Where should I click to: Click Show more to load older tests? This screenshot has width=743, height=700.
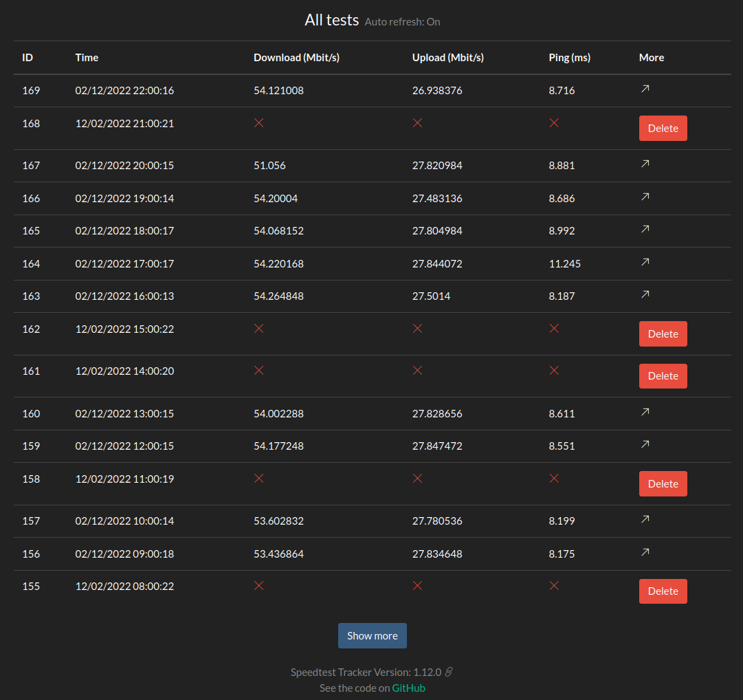372,635
